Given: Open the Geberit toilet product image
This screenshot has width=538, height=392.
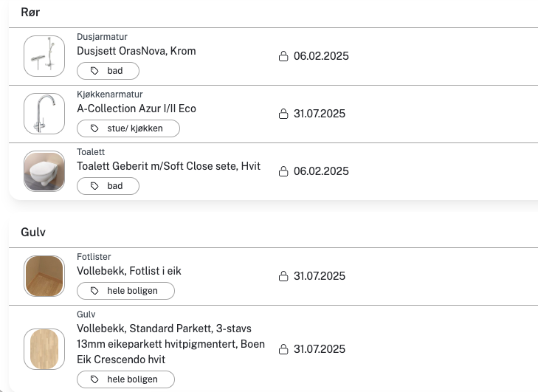Looking at the screenshot, I should 44,171.
